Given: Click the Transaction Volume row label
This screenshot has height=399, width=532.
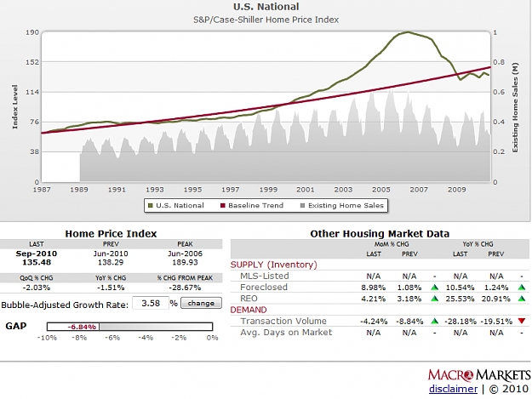Looking at the screenshot, I should coord(283,321).
